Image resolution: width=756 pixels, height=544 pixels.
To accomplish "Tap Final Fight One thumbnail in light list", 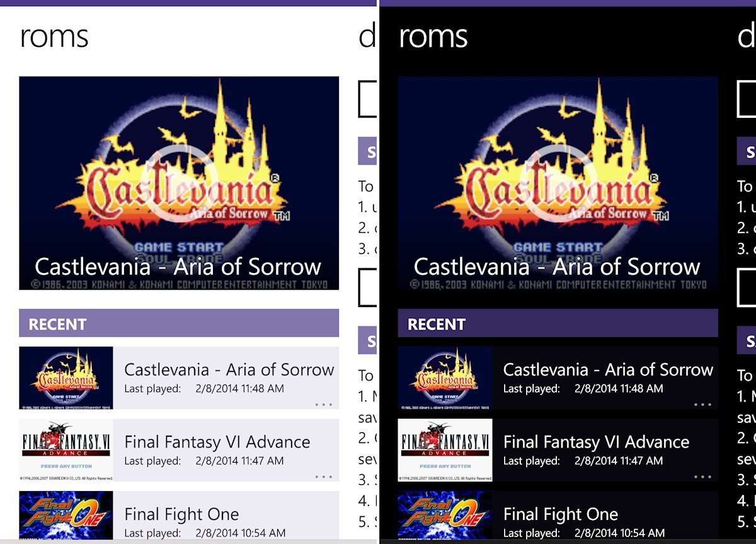I will [66, 515].
